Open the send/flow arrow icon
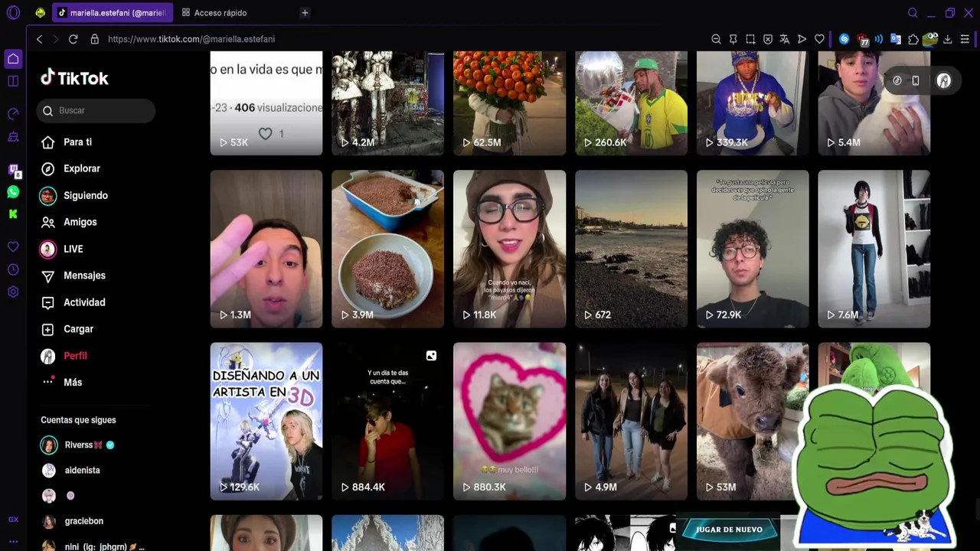The width and height of the screenshot is (980, 551). 802,39
